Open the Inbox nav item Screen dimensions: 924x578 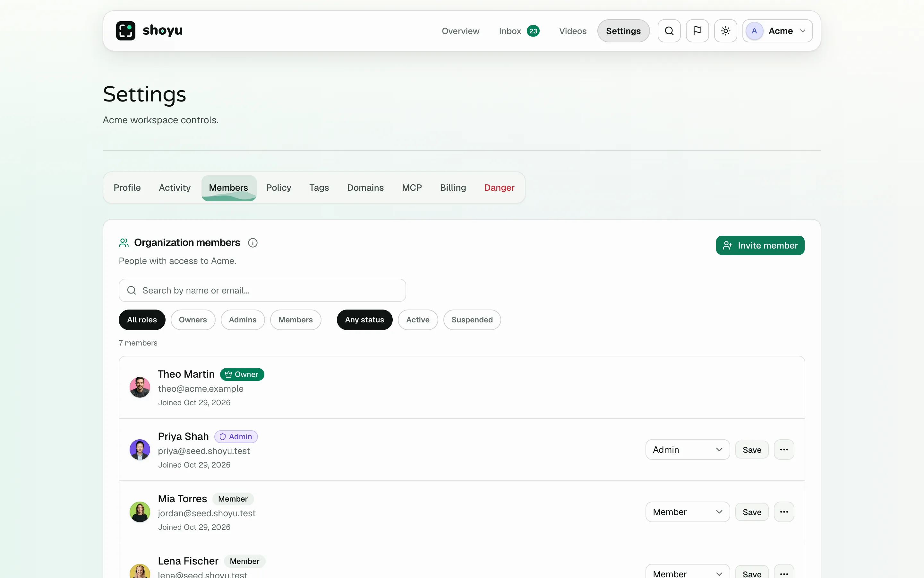coord(519,31)
